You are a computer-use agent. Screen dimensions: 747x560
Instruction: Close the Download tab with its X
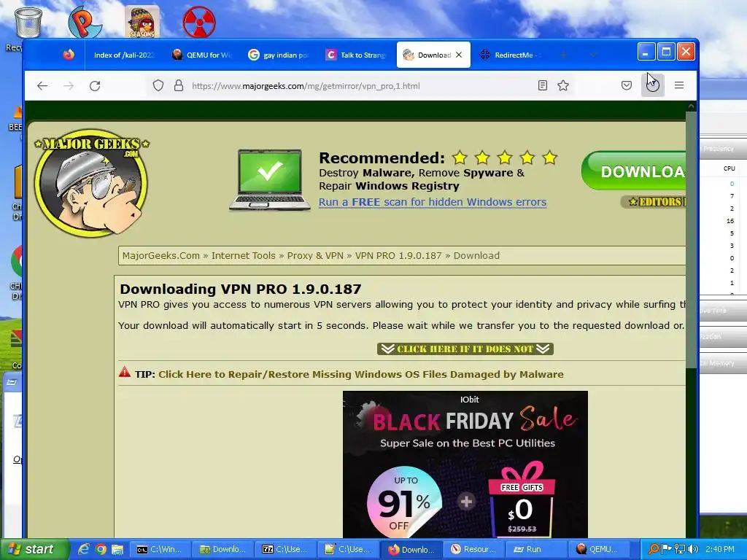459,55
